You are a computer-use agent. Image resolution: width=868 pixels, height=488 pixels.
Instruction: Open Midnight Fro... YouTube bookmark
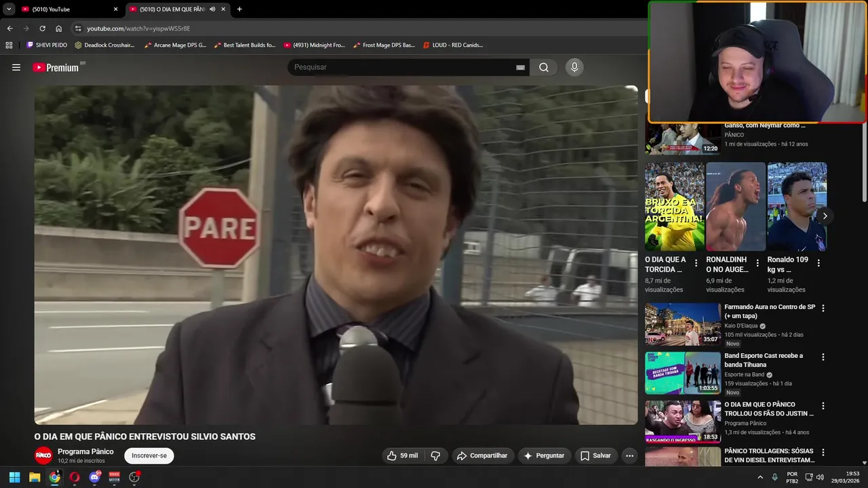coord(314,45)
